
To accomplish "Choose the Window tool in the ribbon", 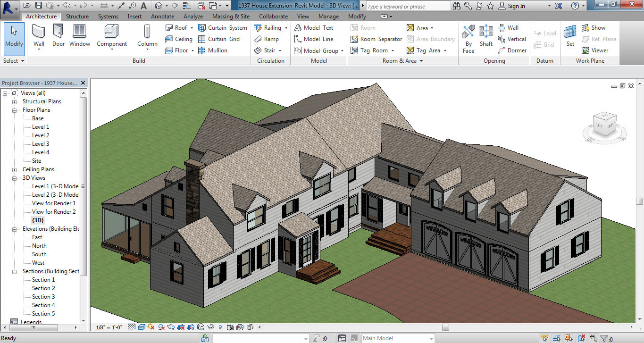I will 80,36.
